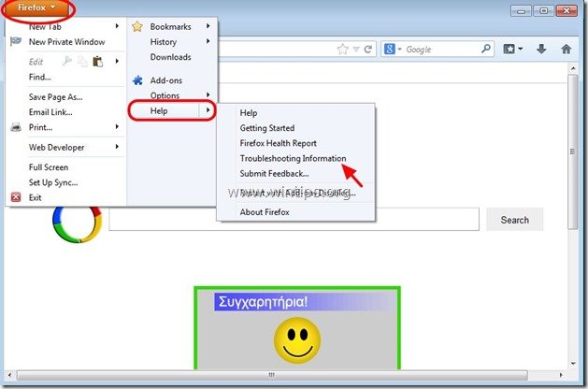Click the scroll left arrow
Image resolution: width=588 pixels, height=389 pixels.
point(9,375)
